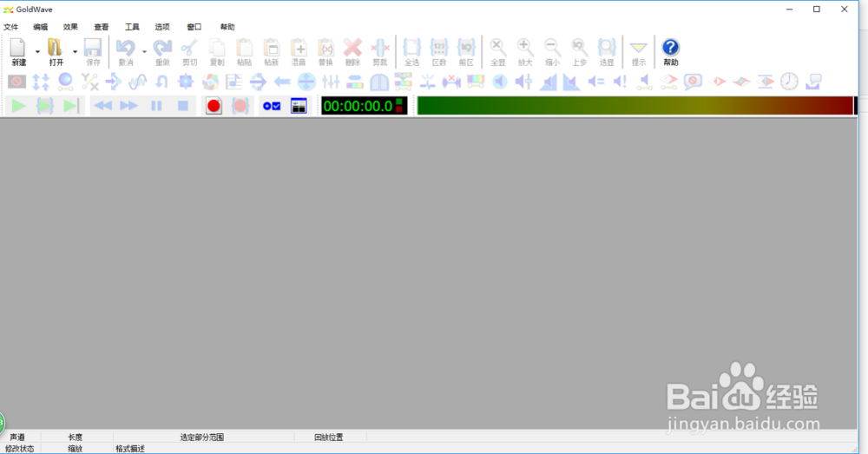Click the music note staff effect icon

[x=233, y=82]
